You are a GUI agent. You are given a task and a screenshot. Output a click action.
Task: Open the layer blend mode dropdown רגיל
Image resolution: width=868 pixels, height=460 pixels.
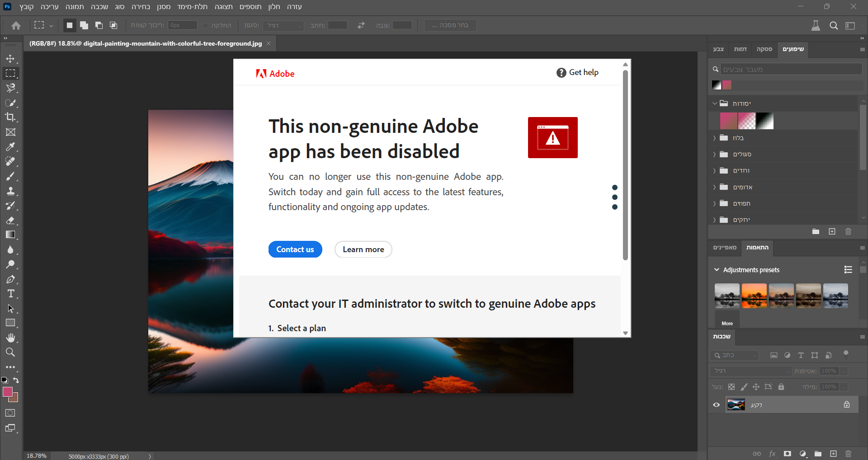click(x=751, y=371)
